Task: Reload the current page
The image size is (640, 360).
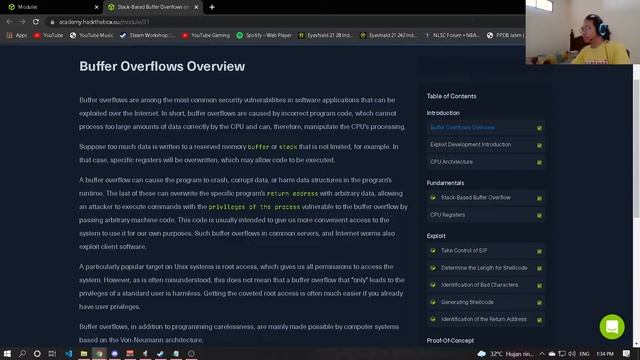Action: [36, 22]
